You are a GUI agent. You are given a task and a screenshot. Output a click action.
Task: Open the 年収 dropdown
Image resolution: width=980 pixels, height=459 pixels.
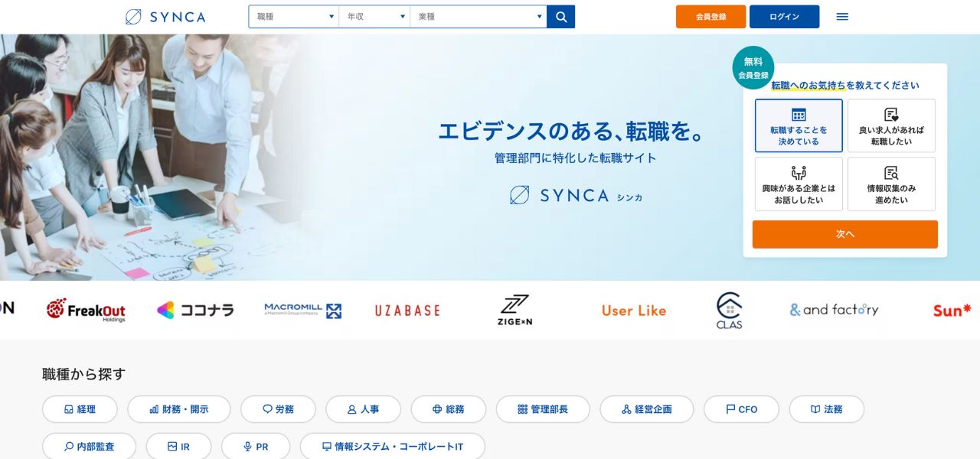tap(374, 17)
